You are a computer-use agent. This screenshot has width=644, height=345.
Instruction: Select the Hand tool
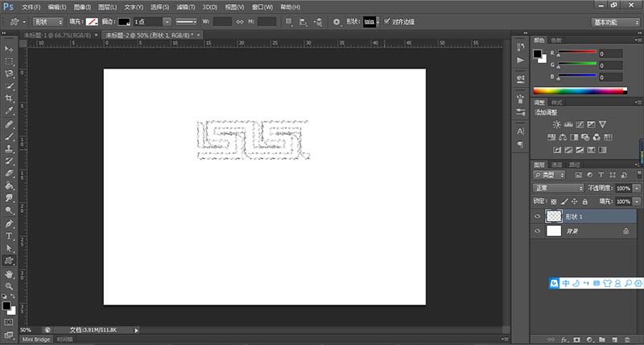point(9,274)
